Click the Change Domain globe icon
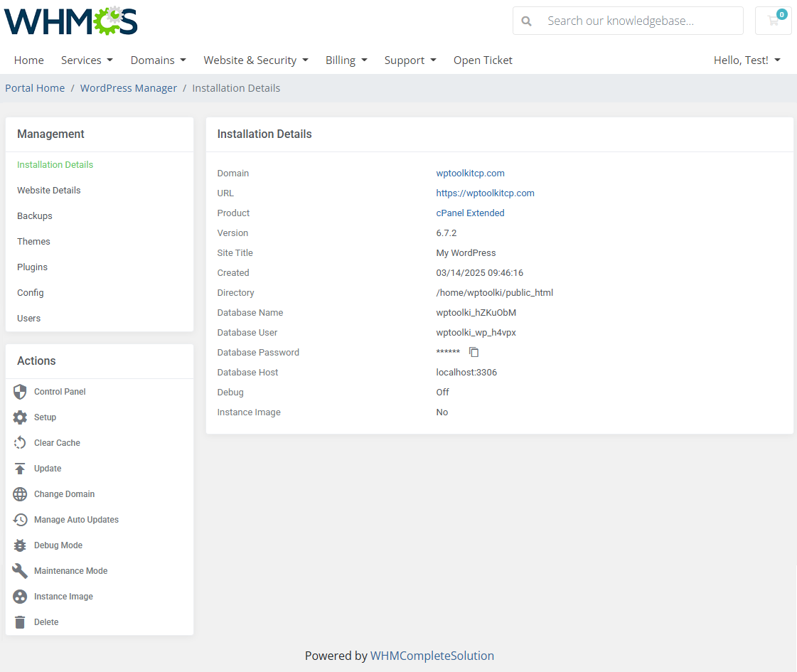Image resolution: width=797 pixels, height=672 pixels. pos(20,494)
